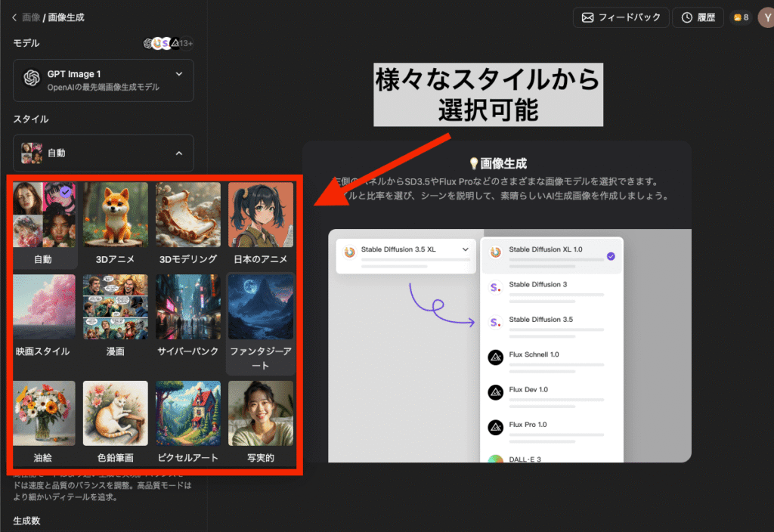774x532 pixels.
Task: Select the 漫画 style thumbnail
Action: click(x=116, y=307)
